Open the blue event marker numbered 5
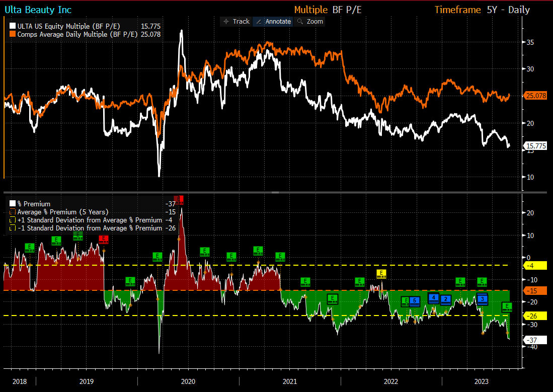The image size is (553, 392). pos(415,301)
